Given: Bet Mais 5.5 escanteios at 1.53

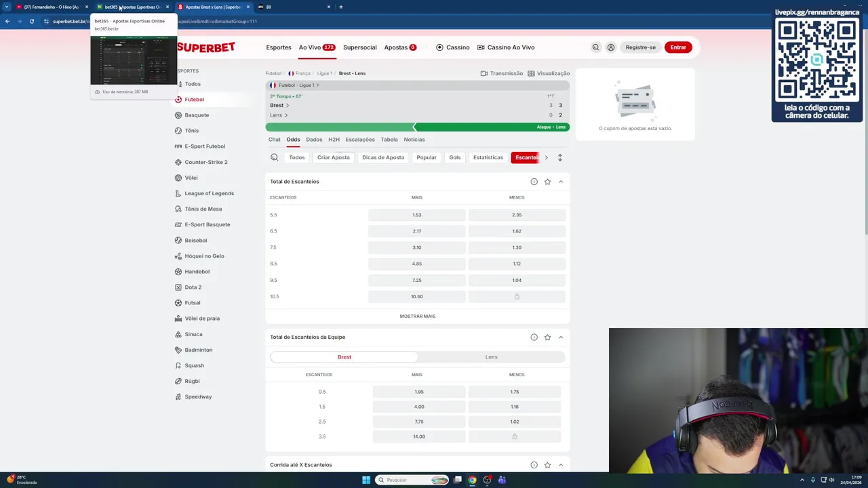Looking at the screenshot, I should click(x=417, y=215).
